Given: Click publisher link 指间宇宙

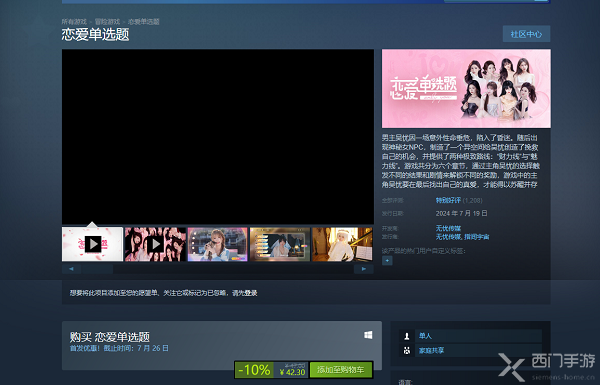Looking at the screenshot, I should click(476, 237).
